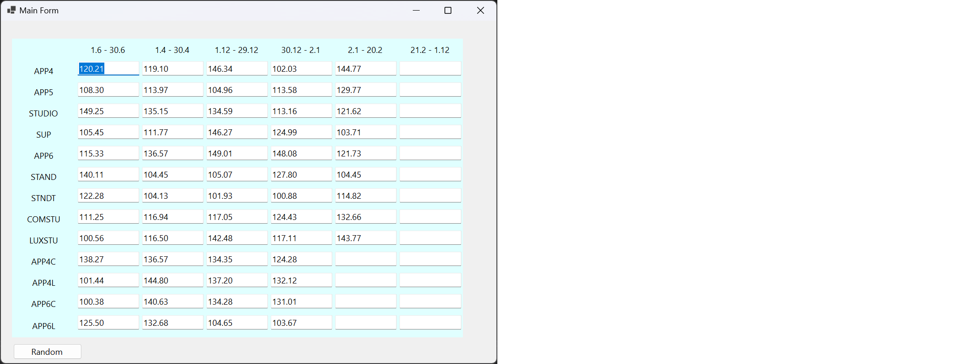Click the APP4 field with 102.03
980x364 pixels.
coord(302,69)
